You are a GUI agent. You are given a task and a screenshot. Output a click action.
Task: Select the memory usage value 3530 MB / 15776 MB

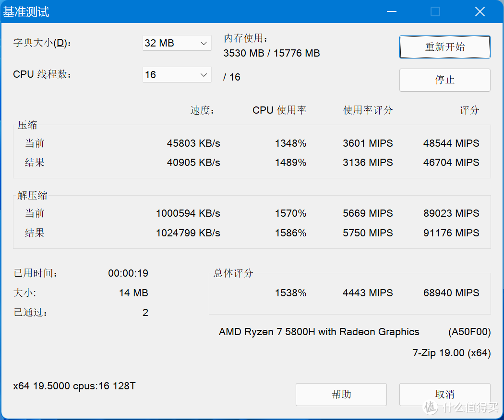(x=271, y=53)
